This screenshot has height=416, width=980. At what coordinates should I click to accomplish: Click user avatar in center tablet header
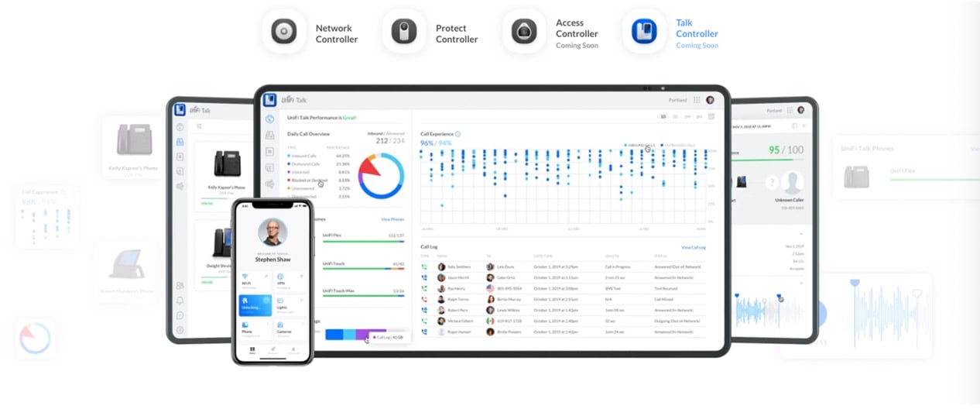[x=710, y=100]
